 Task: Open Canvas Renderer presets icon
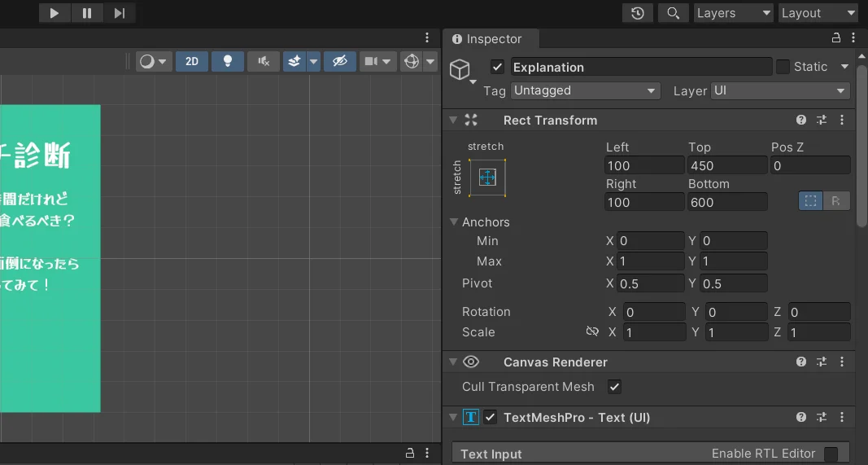pyautogui.click(x=822, y=362)
